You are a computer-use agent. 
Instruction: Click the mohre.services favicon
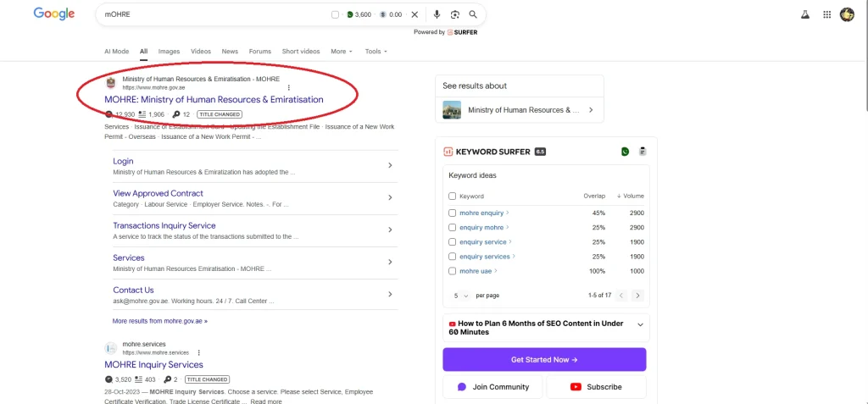[x=111, y=348]
